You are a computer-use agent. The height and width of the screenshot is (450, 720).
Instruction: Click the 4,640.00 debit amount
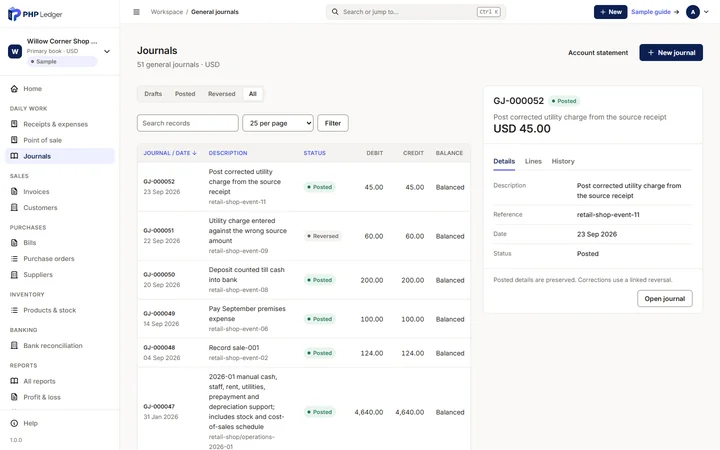[x=369, y=412]
